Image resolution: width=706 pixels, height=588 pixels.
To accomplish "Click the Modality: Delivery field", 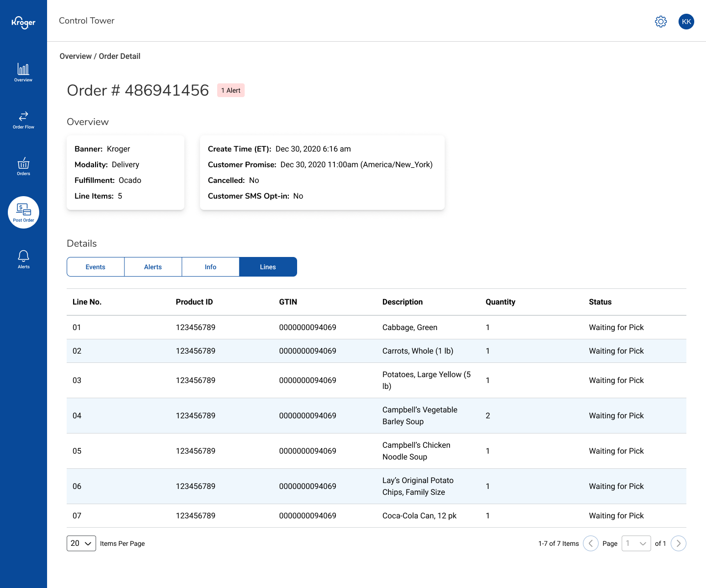I will [107, 165].
